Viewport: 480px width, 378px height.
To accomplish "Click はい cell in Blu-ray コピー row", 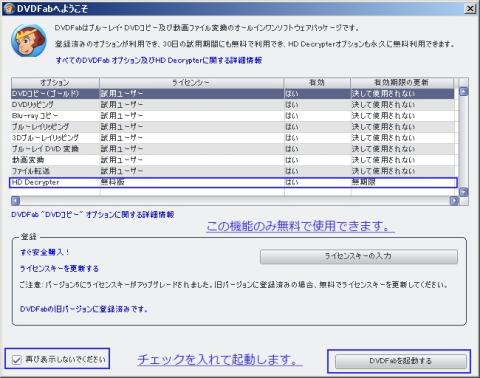I will [317, 116].
